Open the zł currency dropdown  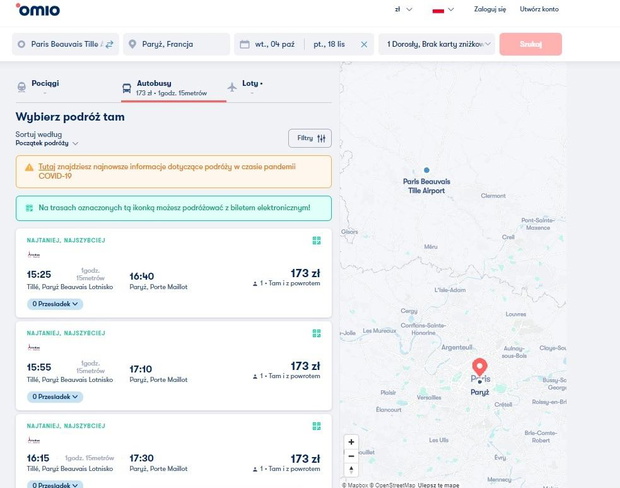[x=403, y=9]
